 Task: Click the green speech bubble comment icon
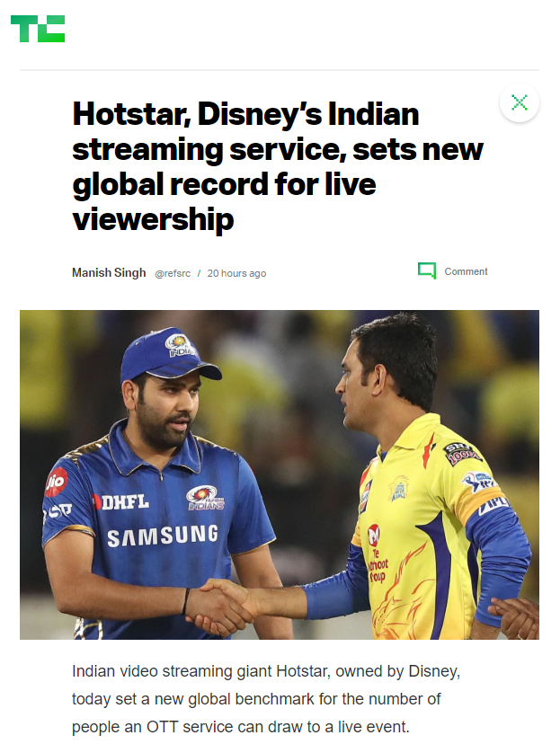(427, 270)
